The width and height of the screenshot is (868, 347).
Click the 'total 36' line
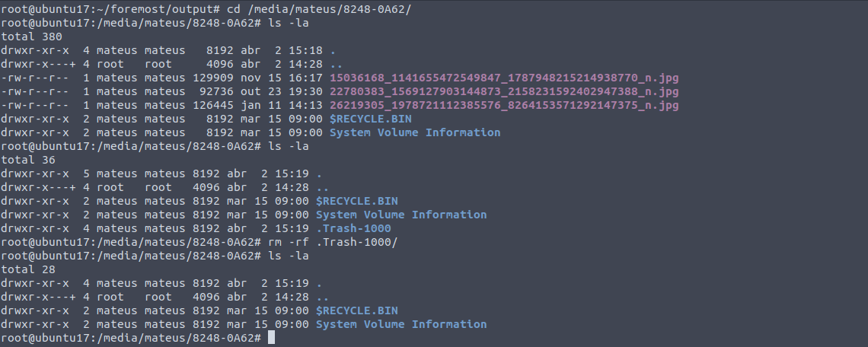click(28, 160)
